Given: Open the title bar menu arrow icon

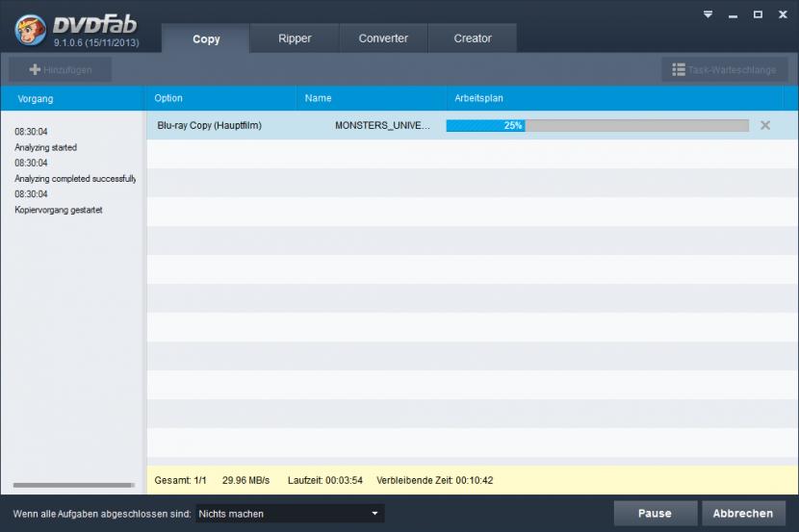Looking at the screenshot, I should 709,14.
